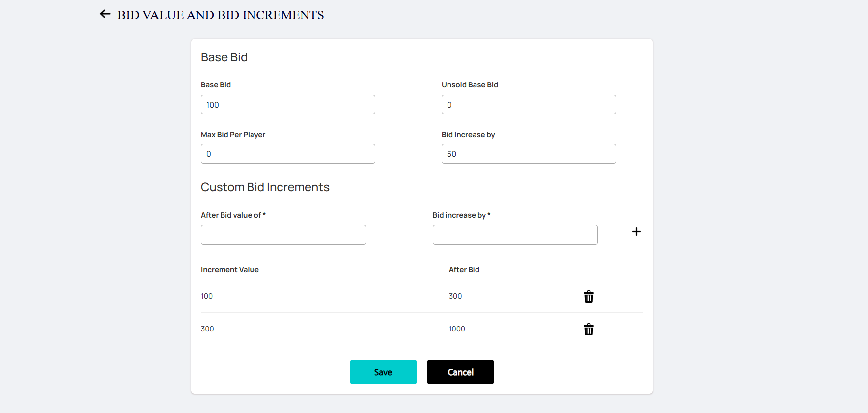Click the Bid Value and Bid Increments title
The width and height of the screenshot is (868, 413).
pos(221,15)
